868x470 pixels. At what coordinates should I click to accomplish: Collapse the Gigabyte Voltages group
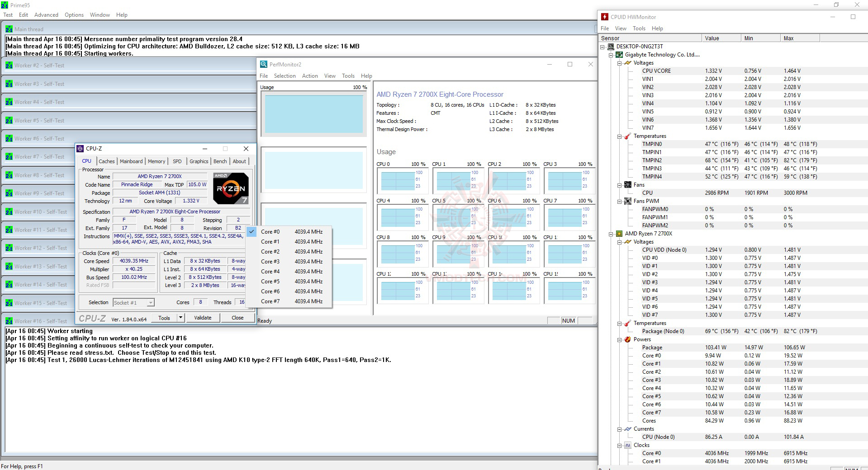tap(620, 63)
